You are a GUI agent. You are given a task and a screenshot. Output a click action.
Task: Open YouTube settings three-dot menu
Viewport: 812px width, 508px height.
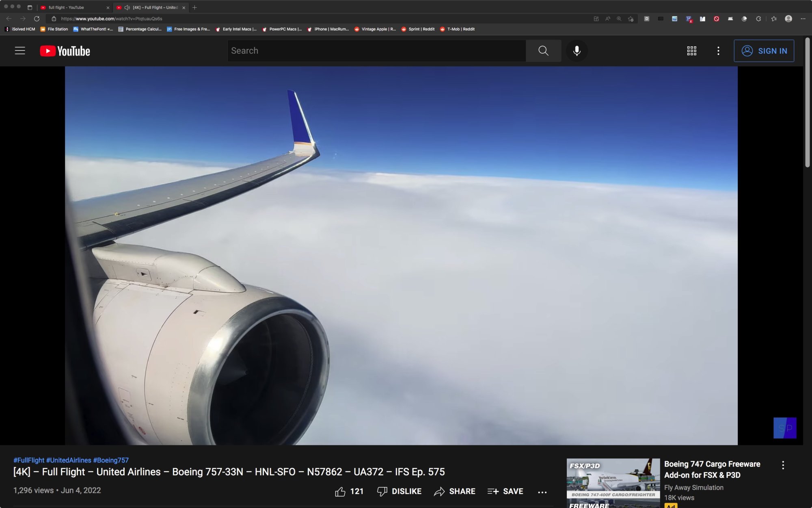point(718,51)
